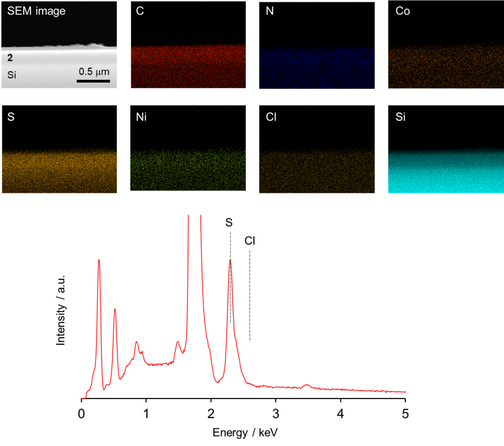The width and height of the screenshot is (504, 446).
Task: Click the peak near 0.85 keV
Action: coord(136,342)
